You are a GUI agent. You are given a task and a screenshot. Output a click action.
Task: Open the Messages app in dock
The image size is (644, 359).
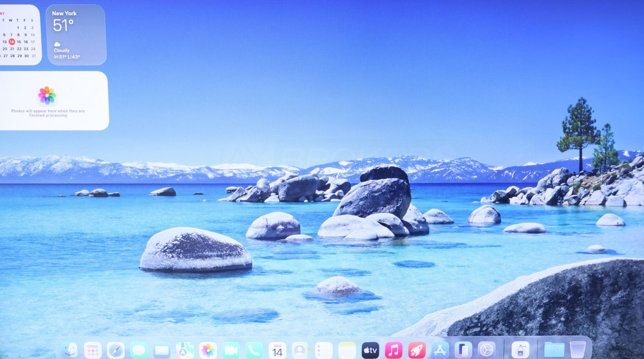(139, 350)
